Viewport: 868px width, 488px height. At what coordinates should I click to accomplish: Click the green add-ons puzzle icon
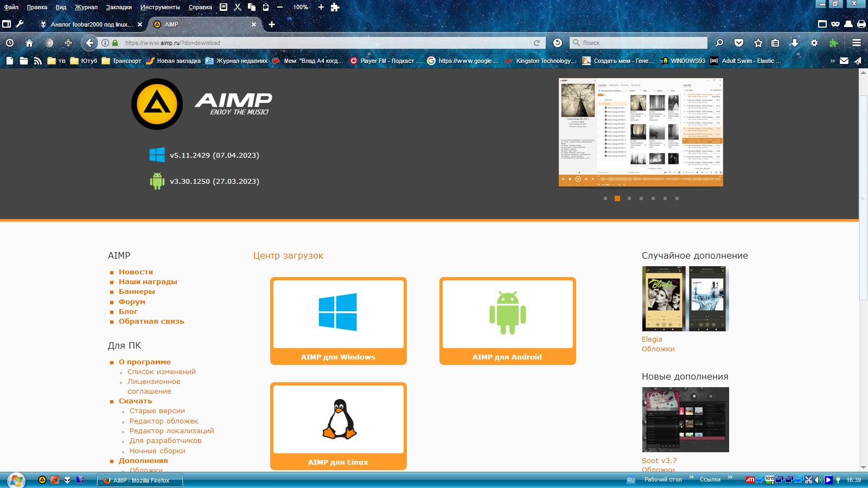coord(834,43)
